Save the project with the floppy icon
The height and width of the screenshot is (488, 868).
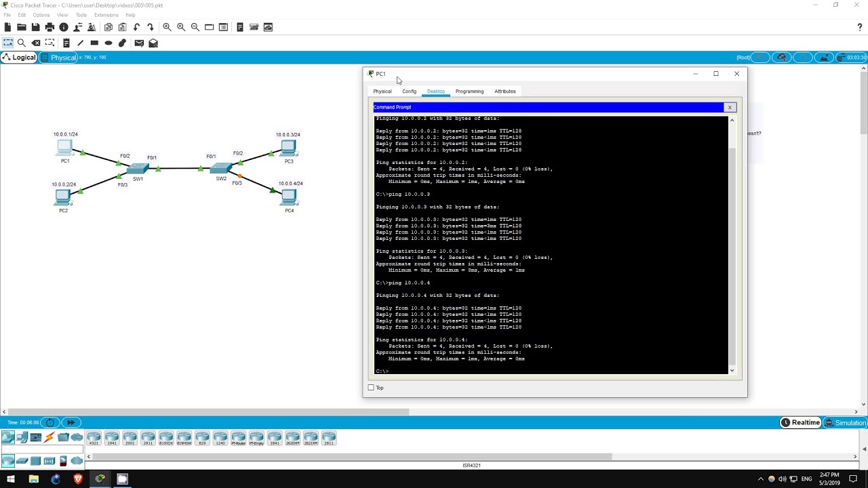[x=35, y=27]
